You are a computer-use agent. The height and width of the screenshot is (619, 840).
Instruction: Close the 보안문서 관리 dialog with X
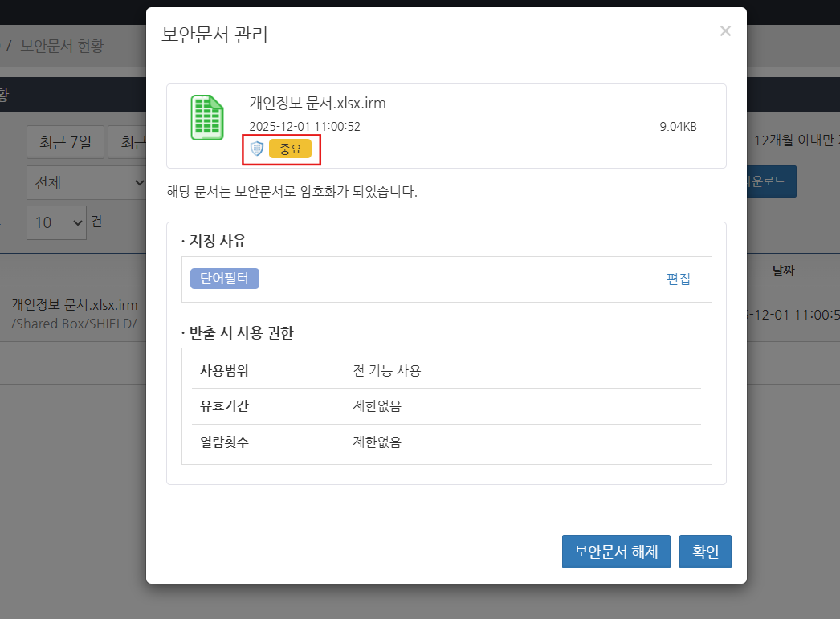(x=725, y=31)
